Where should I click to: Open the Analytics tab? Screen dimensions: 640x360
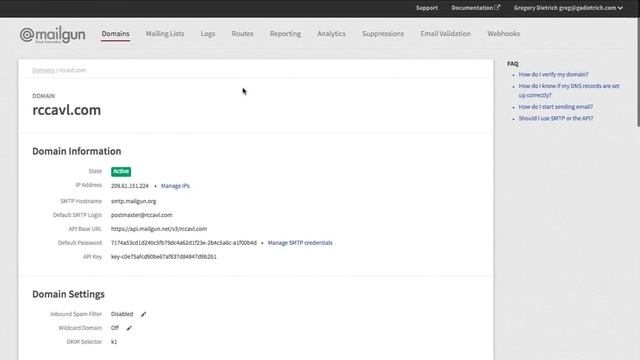coord(331,34)
